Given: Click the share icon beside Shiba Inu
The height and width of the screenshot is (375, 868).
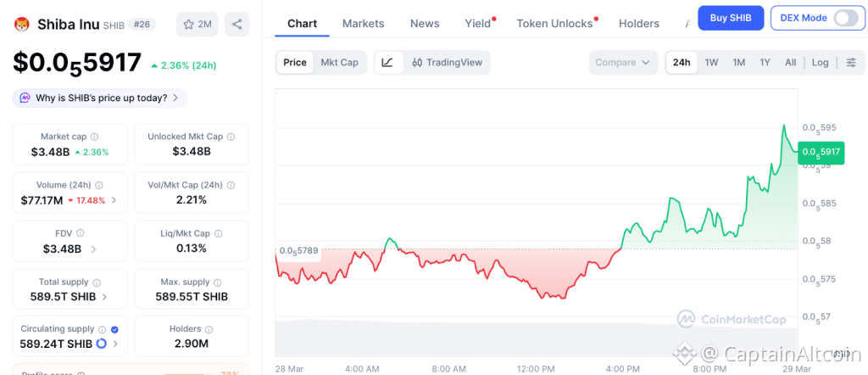Looking at the screenshot, I should [237, 25].
